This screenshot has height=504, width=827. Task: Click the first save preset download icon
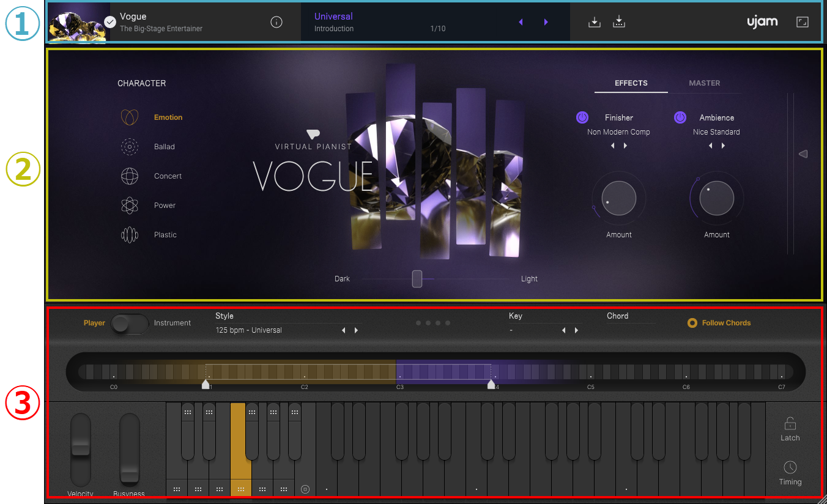[x=595, y=22]
